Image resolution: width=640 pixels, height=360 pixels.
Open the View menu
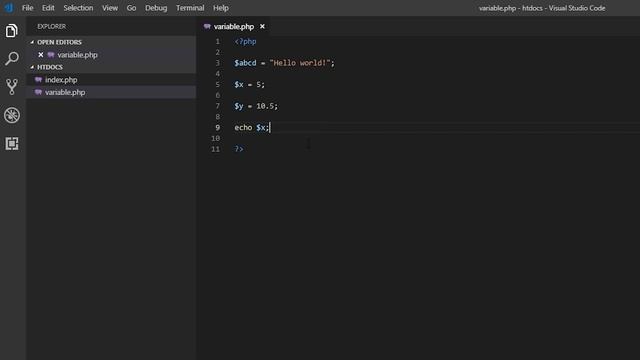pyautogui.click(x=110, y=8)
